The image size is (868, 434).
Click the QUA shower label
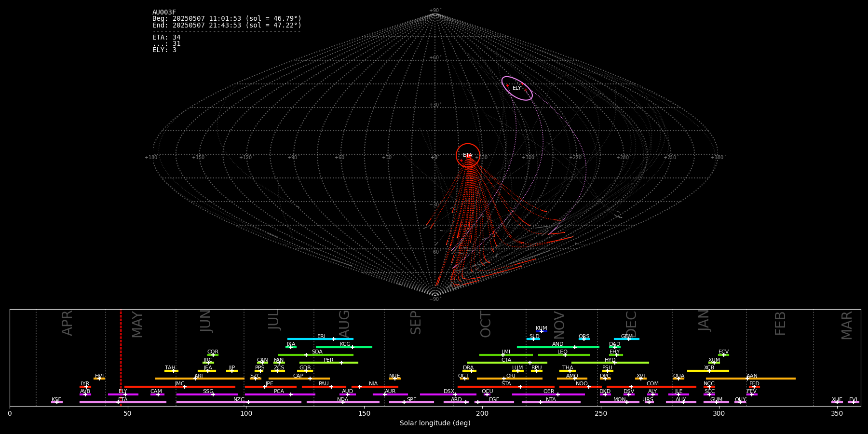pos(679,376)
